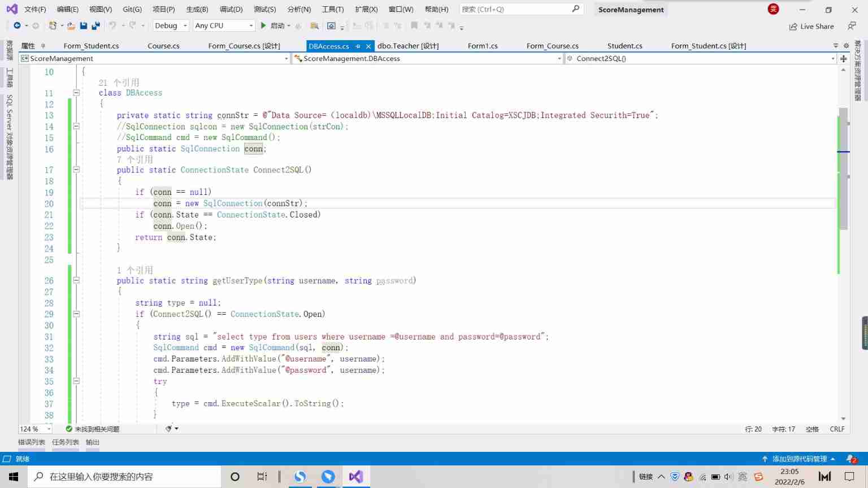Collapse the Connect2SQL method region
The image size is (868, 488).
tap(76, 169)
